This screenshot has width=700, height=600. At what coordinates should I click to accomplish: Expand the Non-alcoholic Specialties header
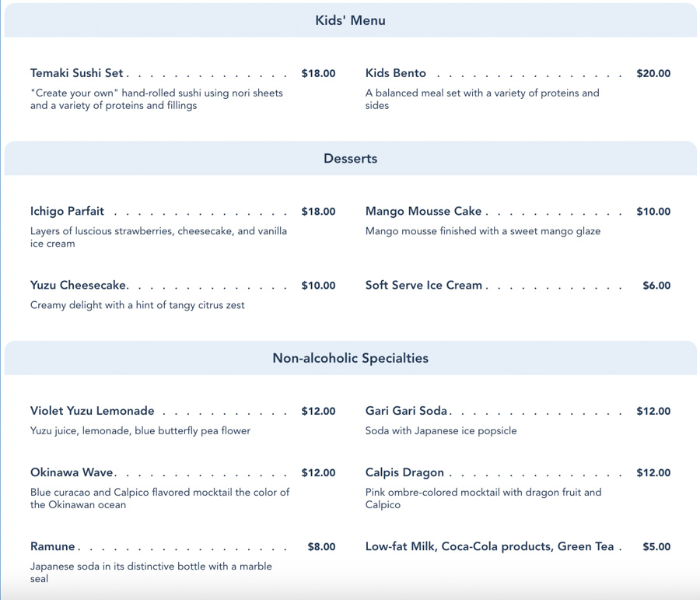[x=350, y=359]
